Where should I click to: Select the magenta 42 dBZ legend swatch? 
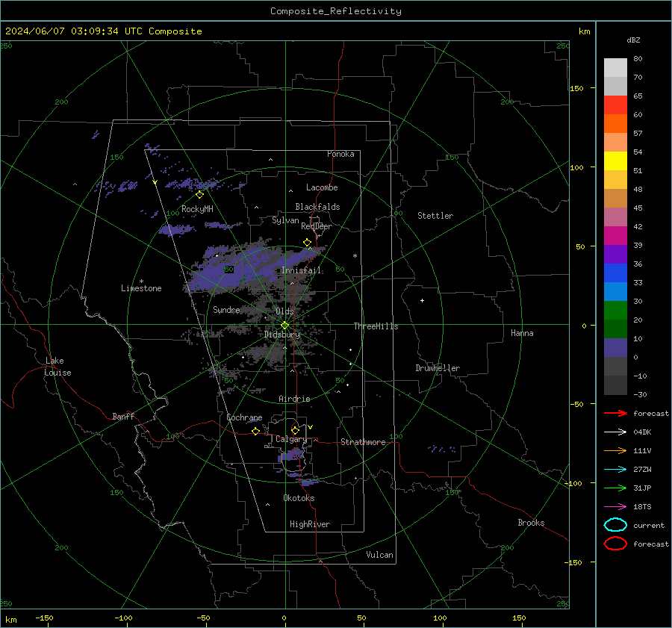[615, 235]
